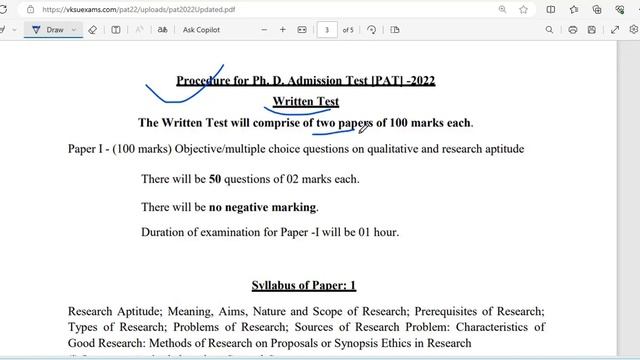The width and height of the screenshot is (640, 360).
Task: Select the Eraser tool
Action: point(93,30)
